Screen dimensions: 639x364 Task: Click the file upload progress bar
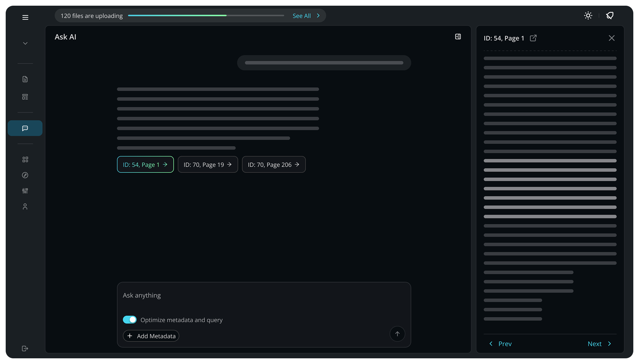(x=206, y=15)
